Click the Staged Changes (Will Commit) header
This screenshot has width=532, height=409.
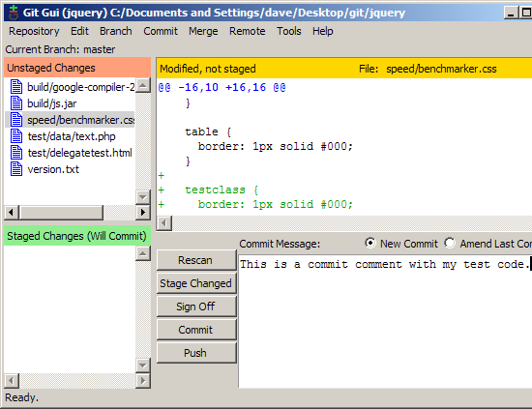coord(77,236)
